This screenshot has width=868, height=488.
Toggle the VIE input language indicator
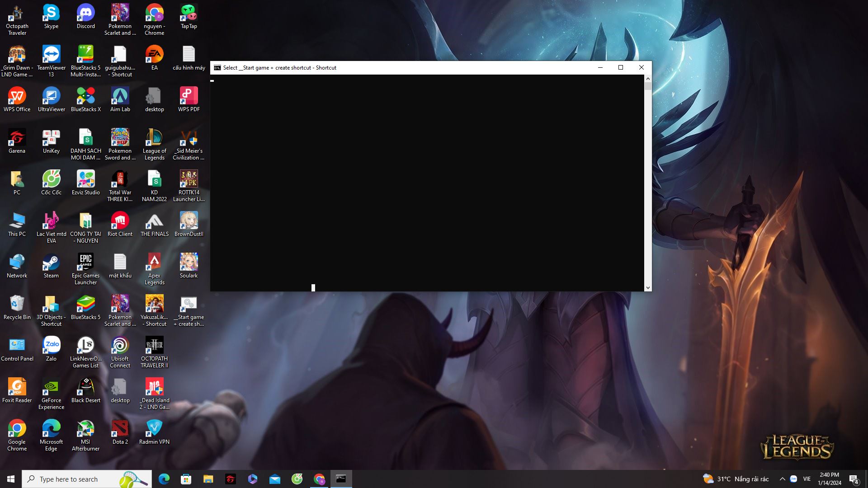(807, 479)
